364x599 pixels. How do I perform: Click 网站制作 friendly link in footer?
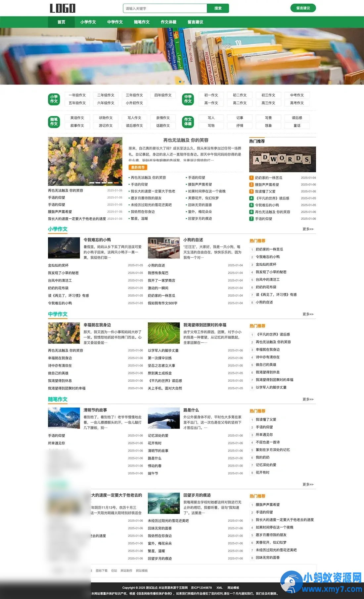coord(126,571)
